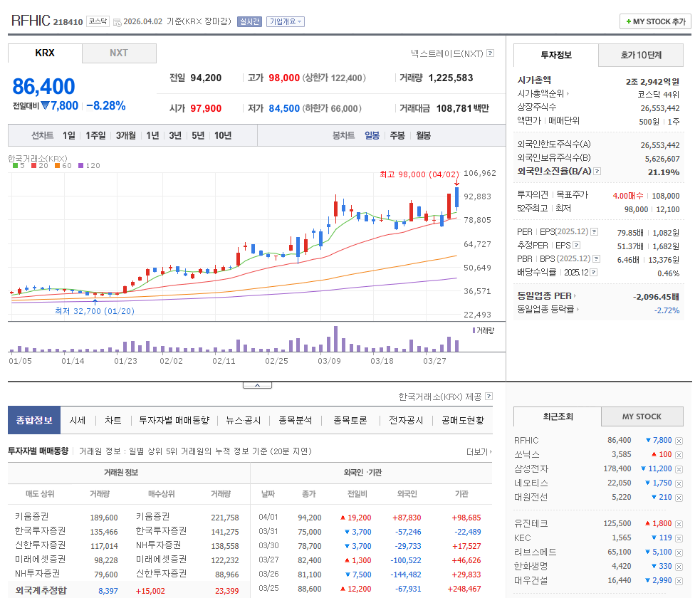The width and height of the screenshot is (700, 598).
Task: Open help icon next to 한국거래소(KRX) 제공
Action: click(x=489, y=397)
